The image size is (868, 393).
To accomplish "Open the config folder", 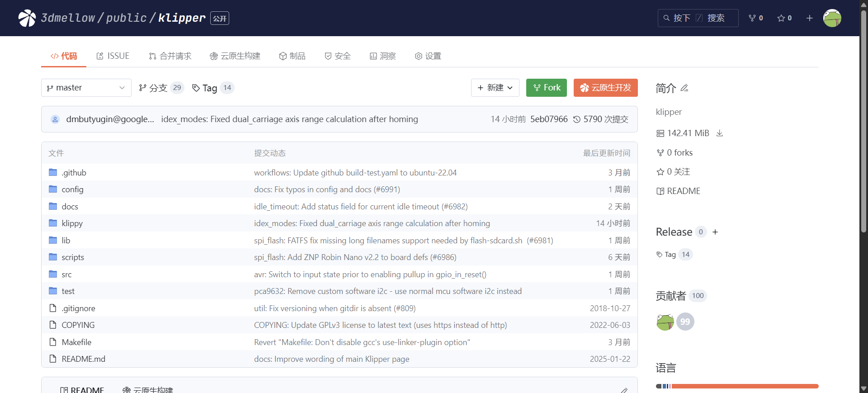I will click(x=73, y=189).
